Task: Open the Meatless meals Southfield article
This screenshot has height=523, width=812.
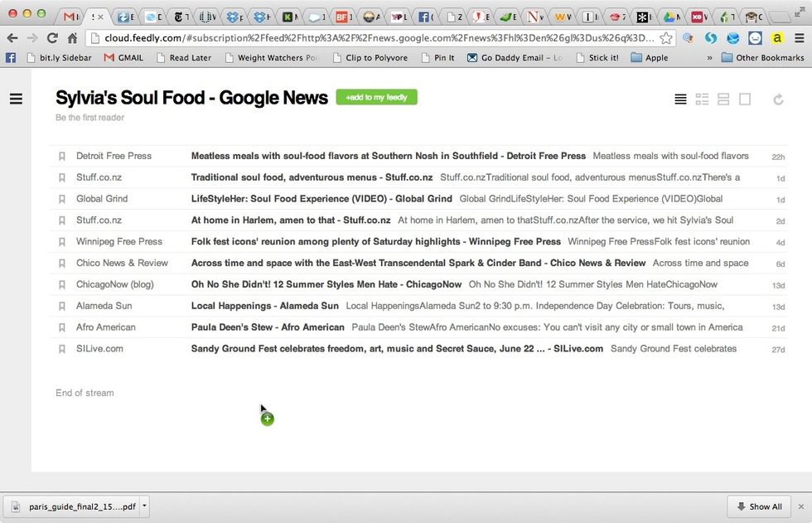Action: (387, 155)
